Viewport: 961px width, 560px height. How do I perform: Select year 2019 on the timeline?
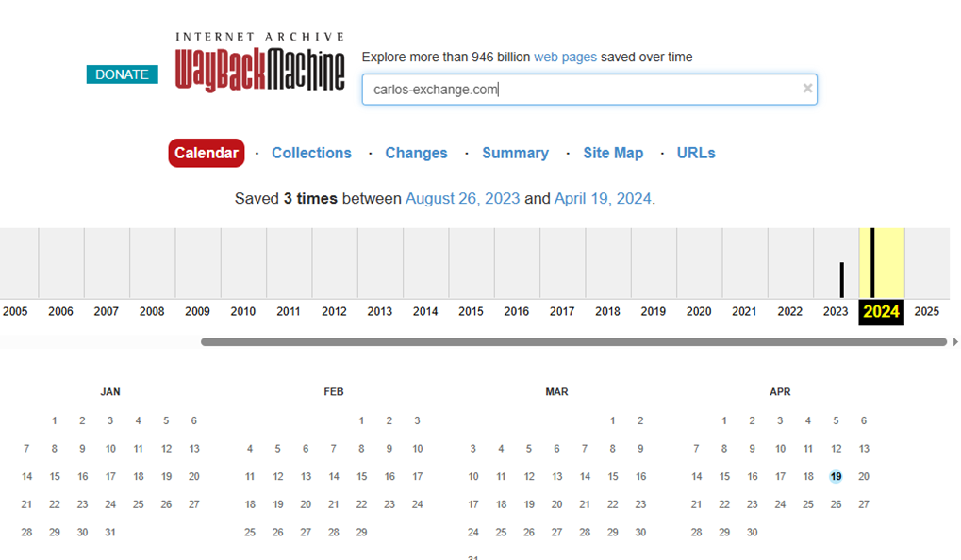pyautogui.click(x=654, y=311)
